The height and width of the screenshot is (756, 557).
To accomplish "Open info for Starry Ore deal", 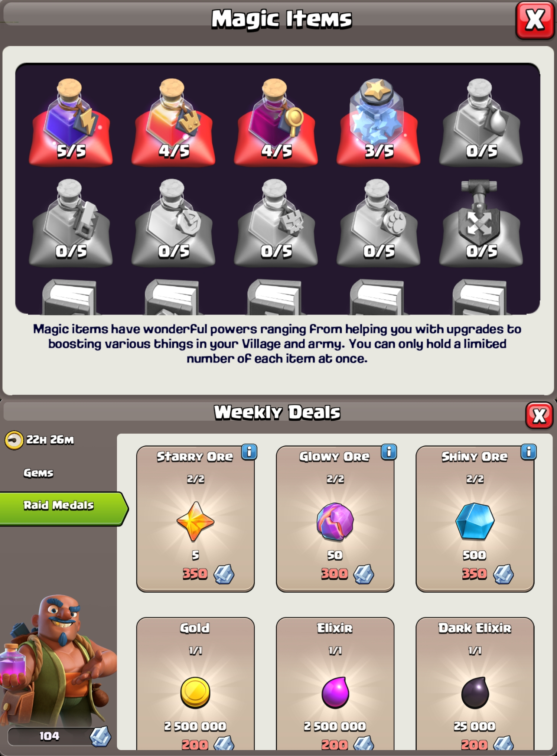I will pos(249,452).
